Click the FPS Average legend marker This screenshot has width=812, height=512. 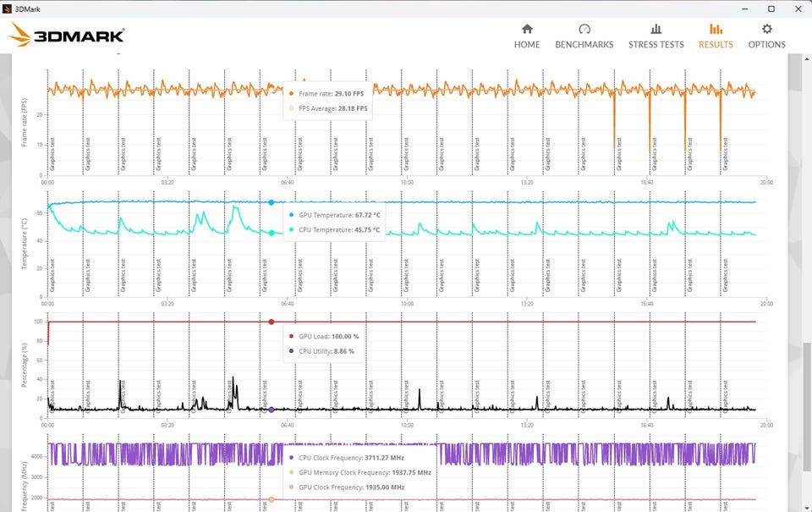(292, 108)
